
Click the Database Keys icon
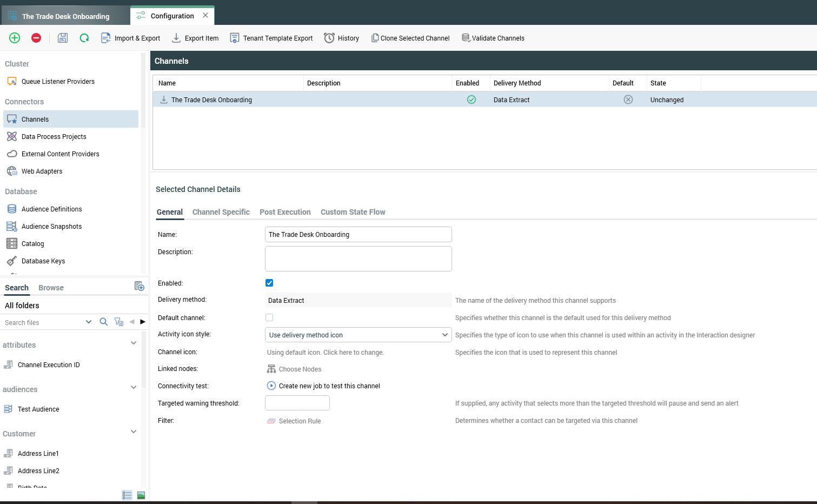(x=12, y=261)
